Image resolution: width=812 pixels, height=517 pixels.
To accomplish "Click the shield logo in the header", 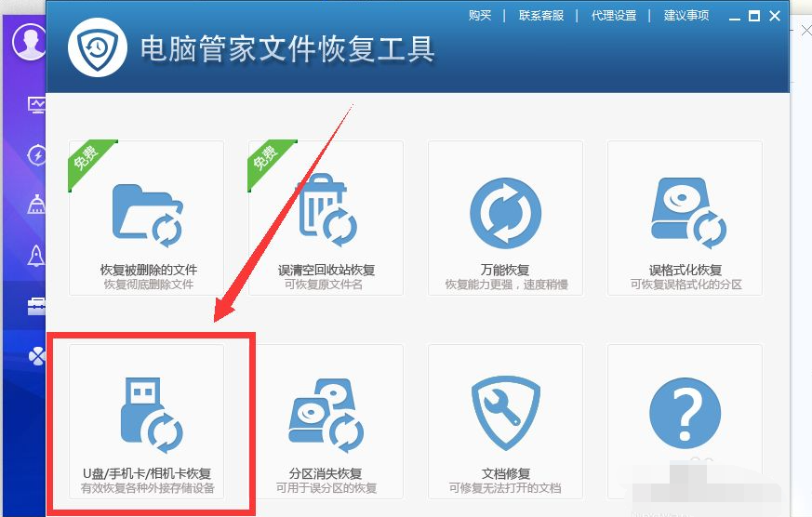I will 98,48.
